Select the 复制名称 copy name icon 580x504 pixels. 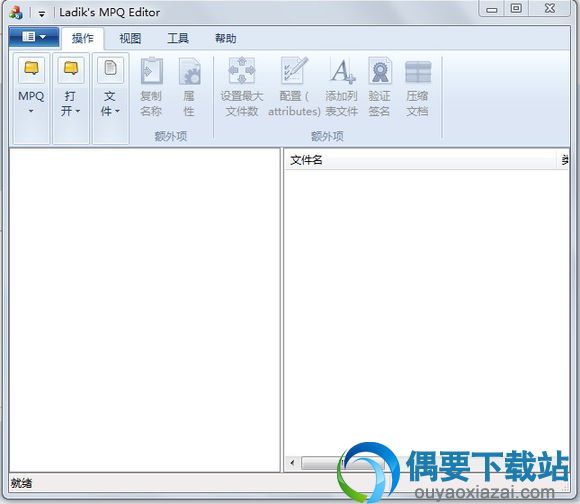click(x=151, y=70)
